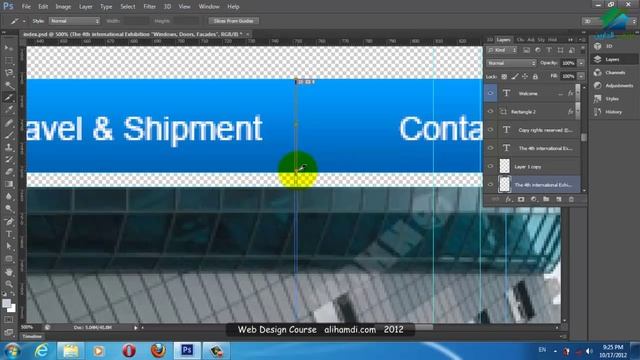This screenshot has height=360, width=640.
Task: Create new adjustment layer from Layers footer
Action: coord(533,199)
